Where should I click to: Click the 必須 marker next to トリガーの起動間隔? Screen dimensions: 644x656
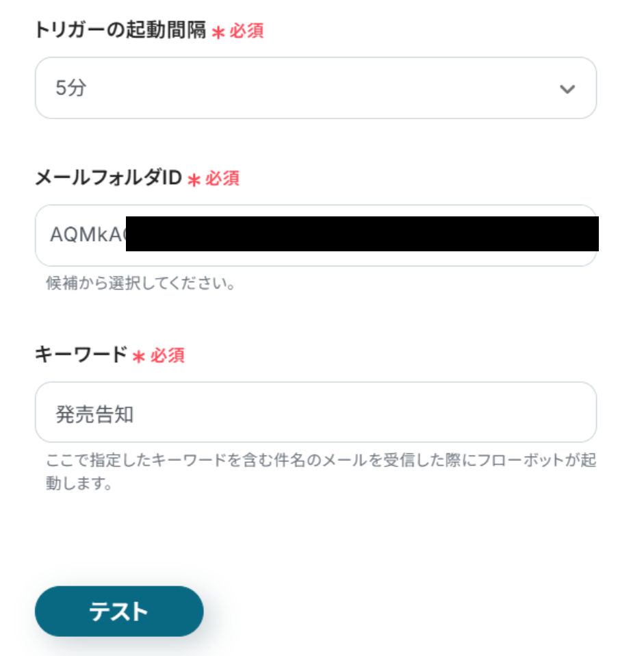(x=246, y=31)
